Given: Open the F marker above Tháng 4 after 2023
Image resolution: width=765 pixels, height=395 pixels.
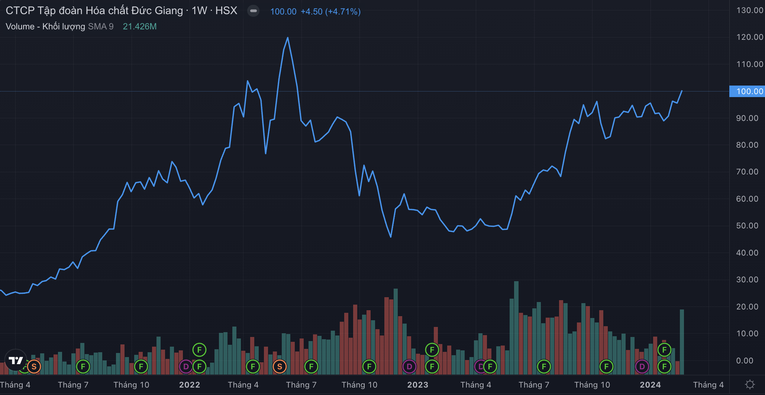Looking at the screenshot, I should click(490, 366).
